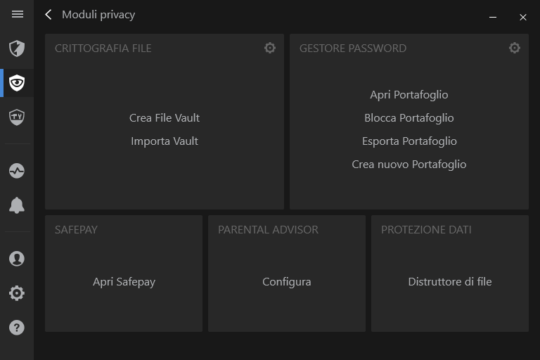Select the Privacy eye shield icon

tap(17, 83)
